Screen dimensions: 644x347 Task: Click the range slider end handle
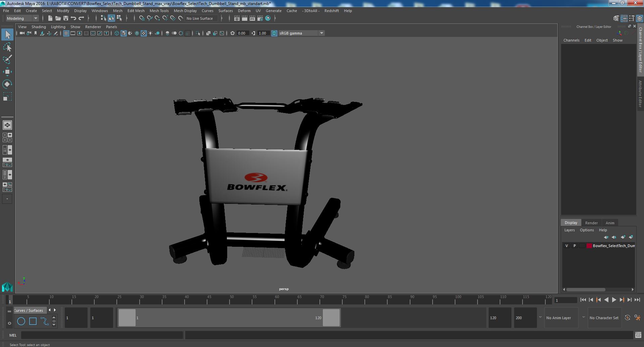pos(331,317)
